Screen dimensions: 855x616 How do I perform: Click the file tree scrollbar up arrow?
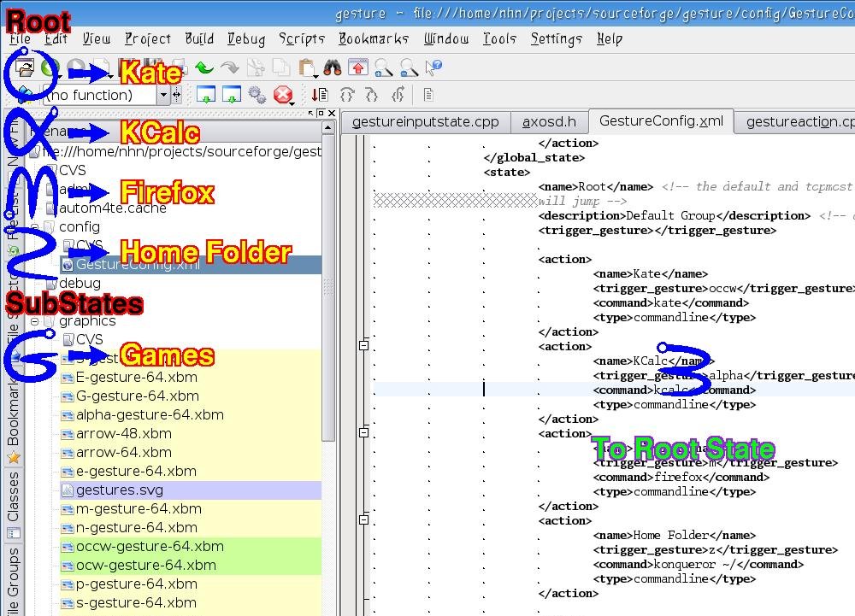pyautogui.click(x=327, y=127)
